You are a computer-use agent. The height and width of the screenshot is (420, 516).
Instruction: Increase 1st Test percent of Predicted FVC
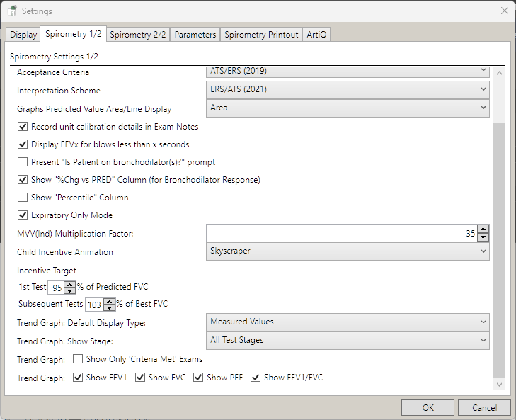[69, 283]
